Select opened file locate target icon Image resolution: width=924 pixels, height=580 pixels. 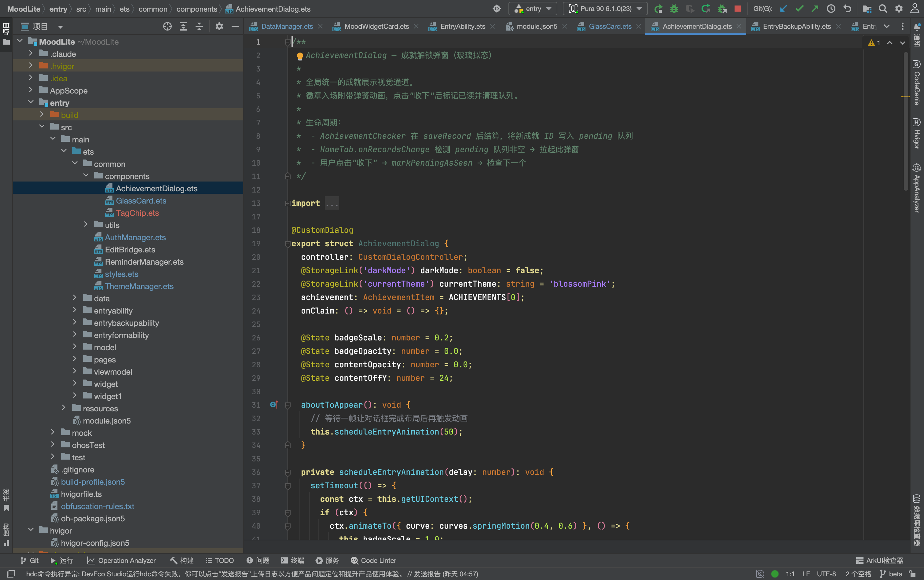pos(167,26)
